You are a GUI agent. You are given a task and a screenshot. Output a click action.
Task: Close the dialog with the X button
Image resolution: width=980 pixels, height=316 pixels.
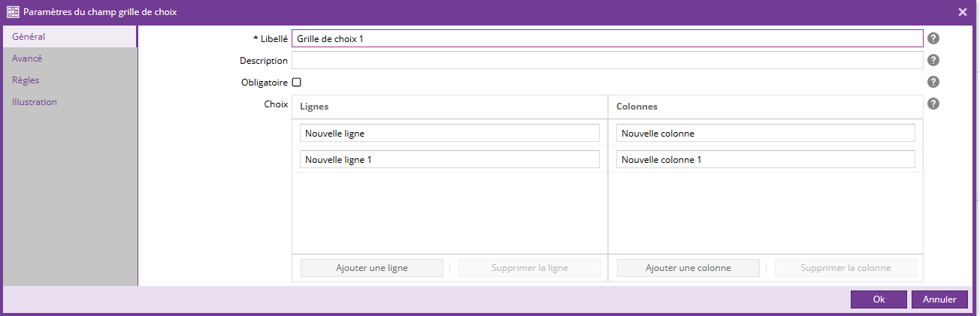coord(963,11)
